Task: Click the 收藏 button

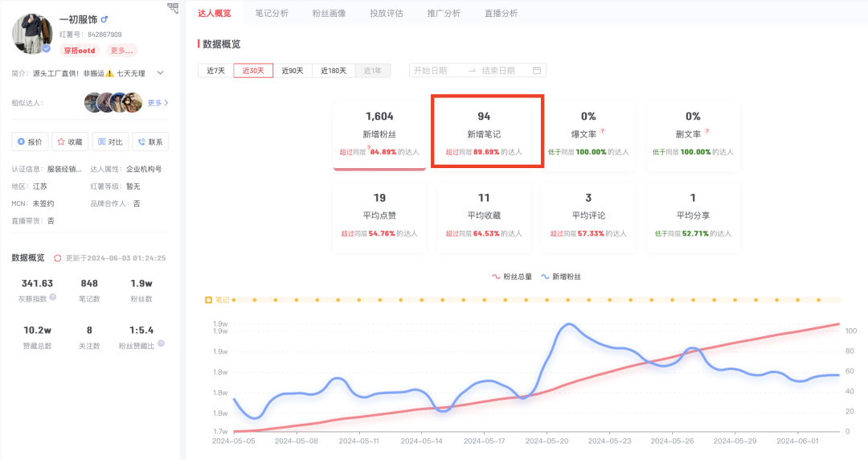Action: tap(70, 142)
